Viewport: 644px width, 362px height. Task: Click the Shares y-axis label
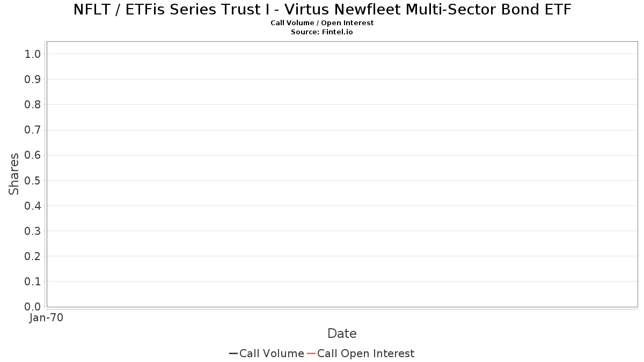click(14, 174)
